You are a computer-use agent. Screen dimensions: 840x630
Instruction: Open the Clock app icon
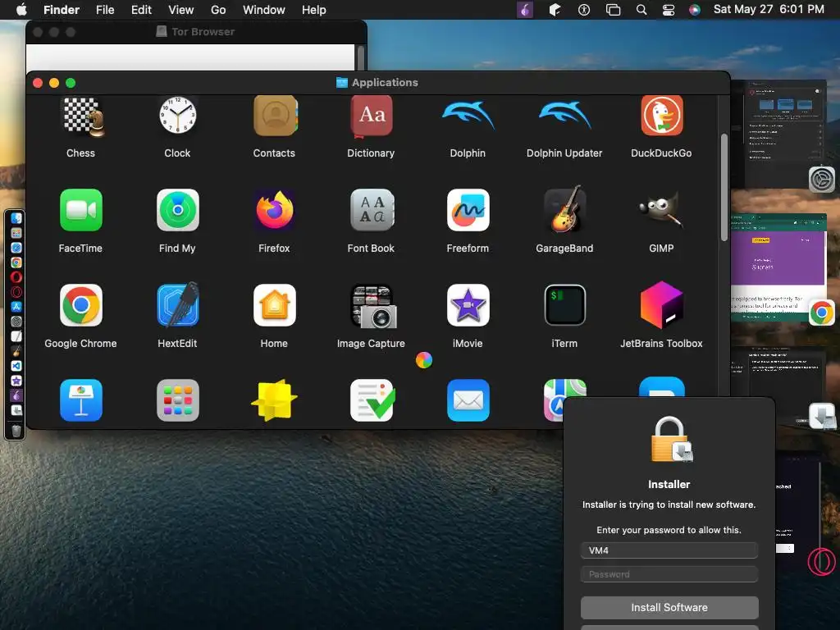tap(177, 115)
